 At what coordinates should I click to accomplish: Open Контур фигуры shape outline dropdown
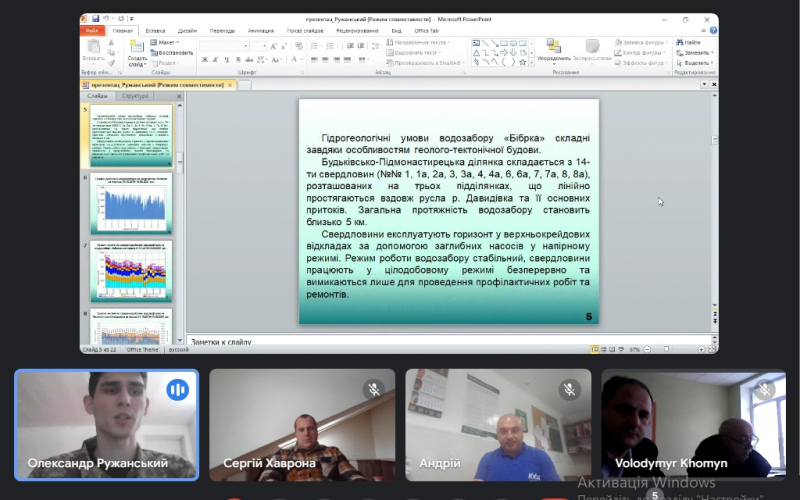[x=640, y=53]
